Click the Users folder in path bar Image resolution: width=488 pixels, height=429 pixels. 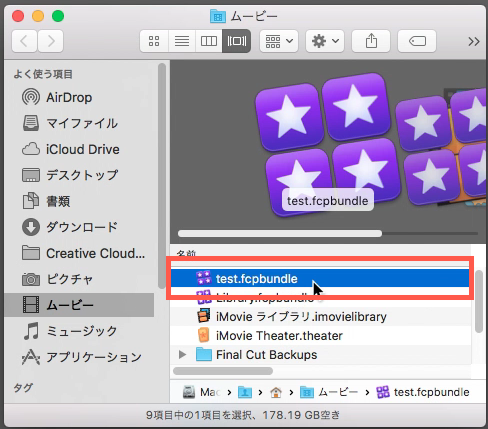point(245,392)
